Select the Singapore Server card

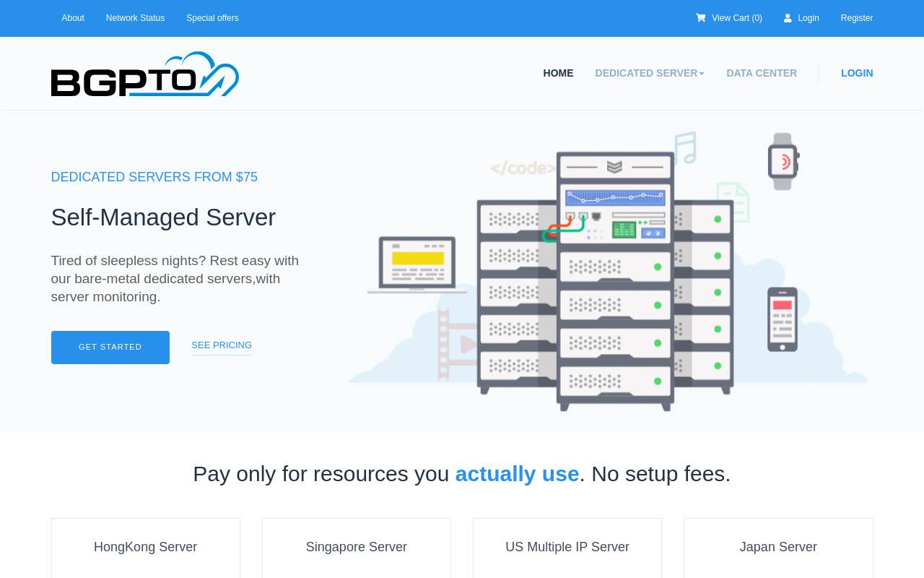coord(357,548)
